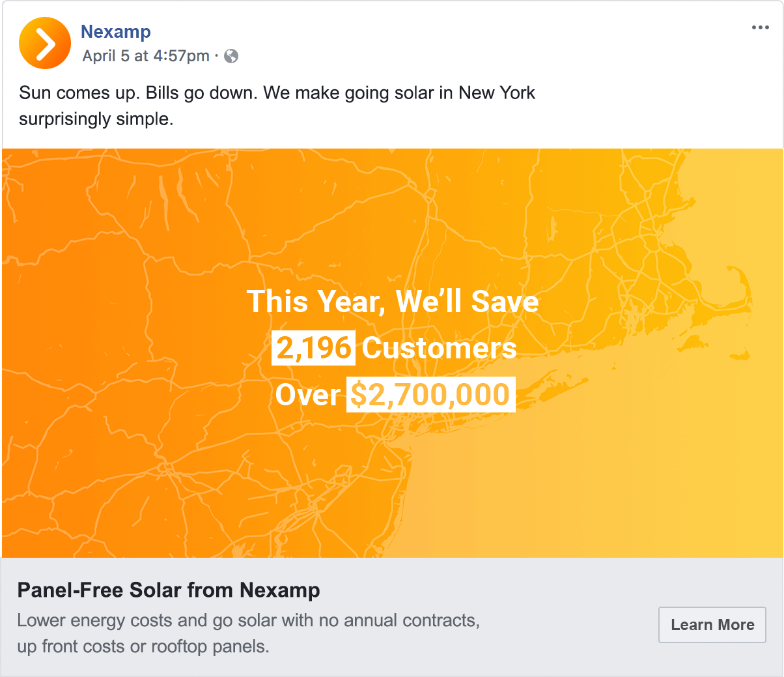This screenshot has width=784, height=677.
Task: Click the surprisingly simple caption line
Action: (x=96, y=120)
